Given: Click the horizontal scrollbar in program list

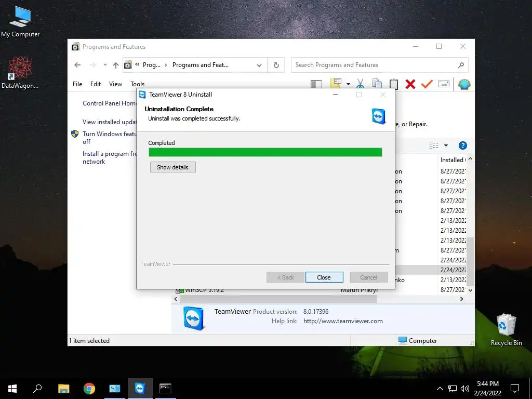Looking at the screenshot, I should [278, 299].
